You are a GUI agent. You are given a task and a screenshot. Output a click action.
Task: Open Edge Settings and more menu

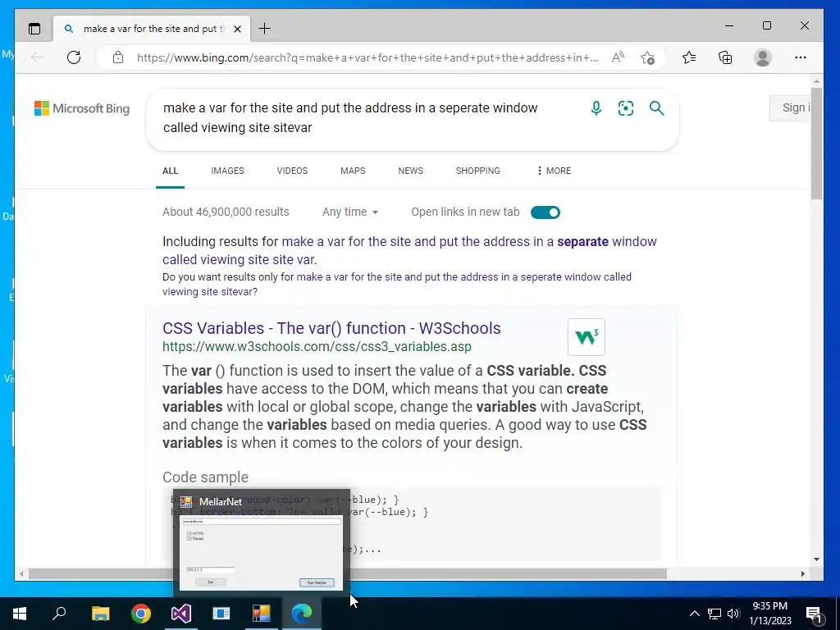tap(801, 57)
